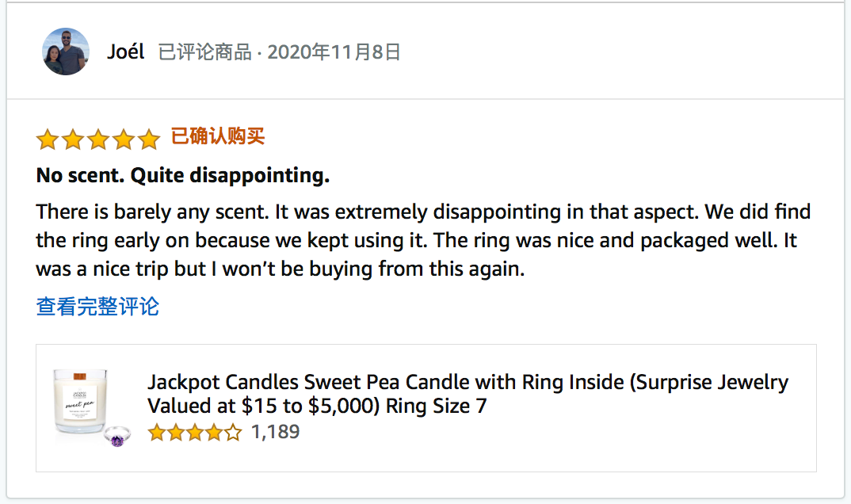The image size is (851, 504).
Task: Click the purple ring in product image
Action: (x=116, y=436)
